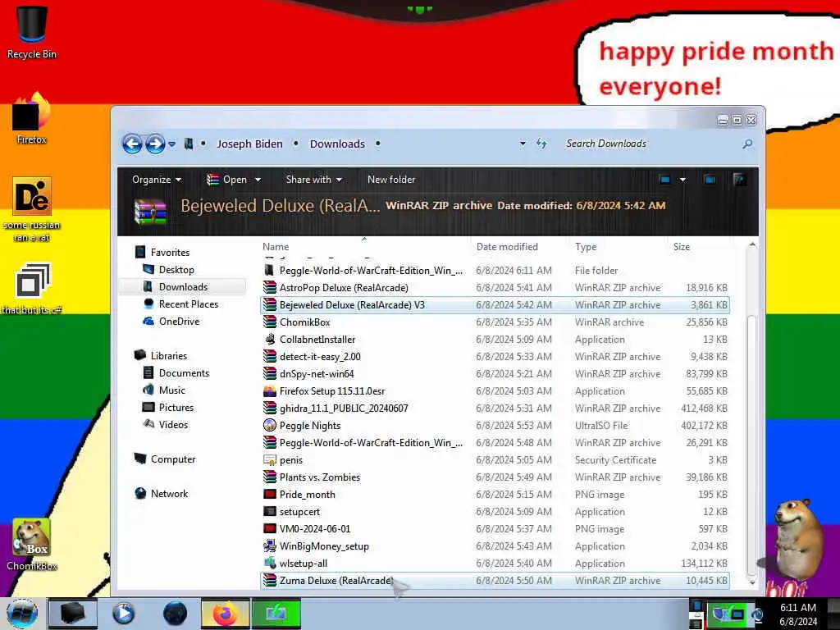Image resolution: width=840 pixels, height=630 pixels.
Task: Select VM0-2024-06-01 PNG image
Action: (x=495, y=529)
